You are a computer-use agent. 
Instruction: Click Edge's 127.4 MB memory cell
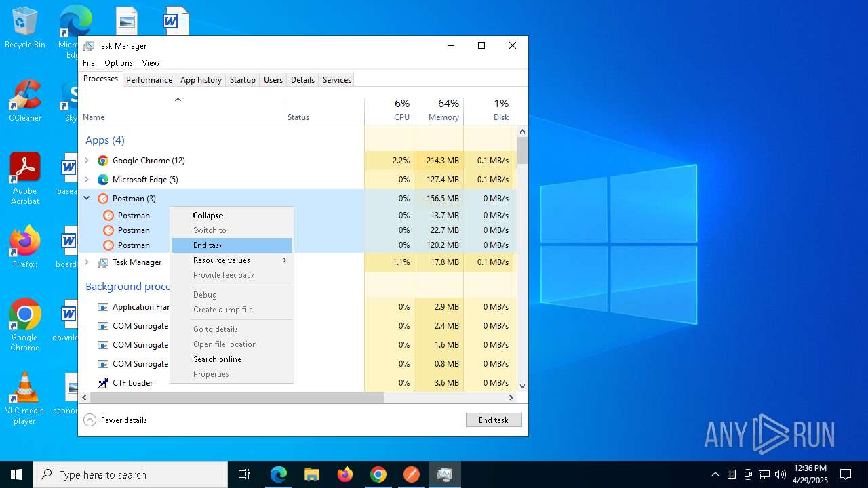(439, 180)
